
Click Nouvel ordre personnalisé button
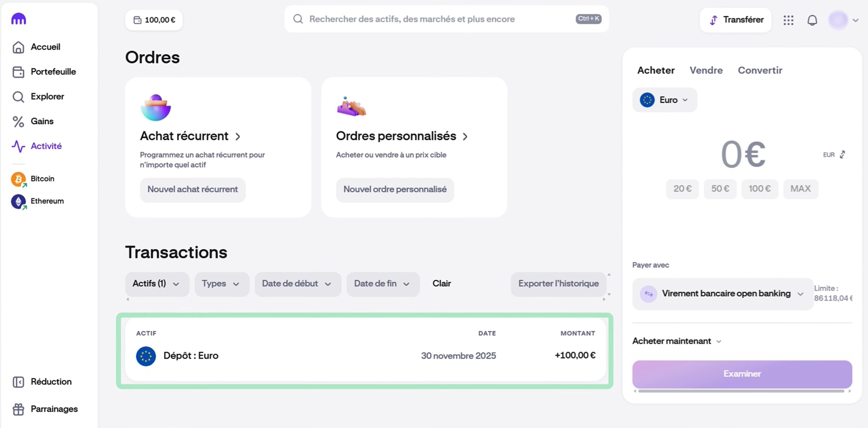click(x=395, y=190)
